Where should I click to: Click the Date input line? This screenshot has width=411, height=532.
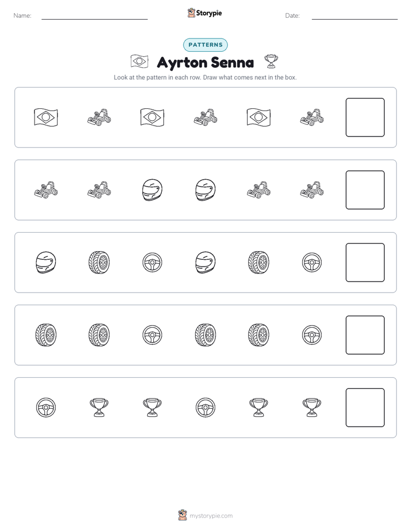(355, 18)
